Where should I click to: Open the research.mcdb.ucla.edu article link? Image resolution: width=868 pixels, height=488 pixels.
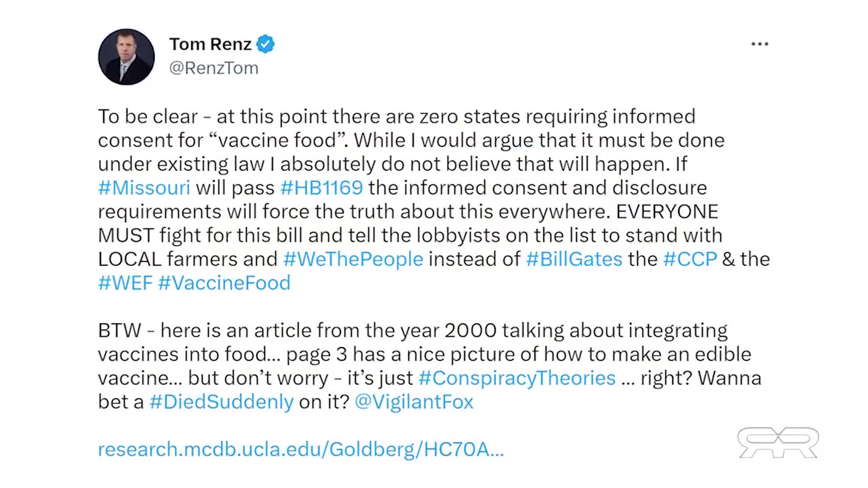(300, 449)
